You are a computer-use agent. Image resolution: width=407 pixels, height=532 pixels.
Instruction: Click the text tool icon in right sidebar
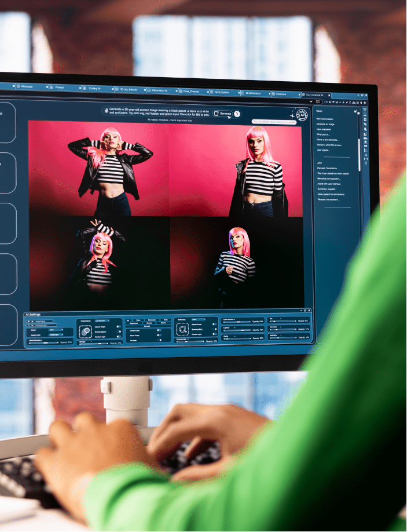pyautogui.click(x=365, y=110)
